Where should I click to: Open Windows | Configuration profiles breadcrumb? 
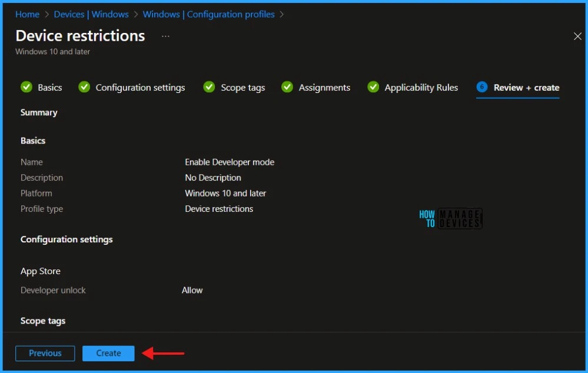[208, 14]
